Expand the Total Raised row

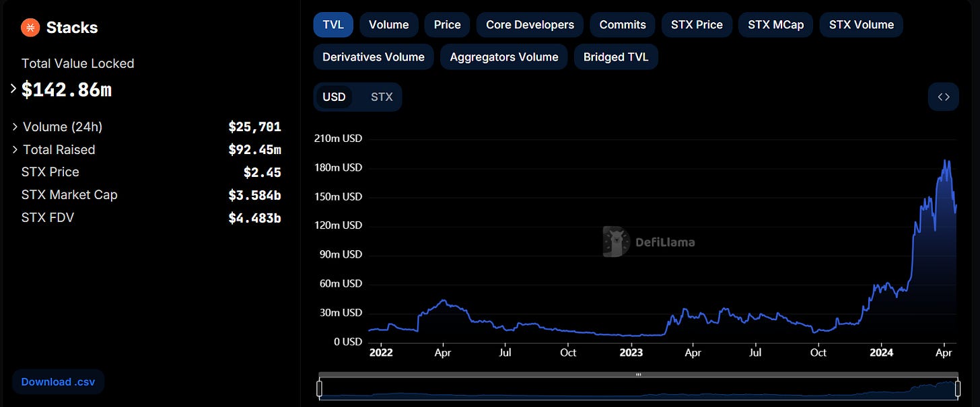14,149
